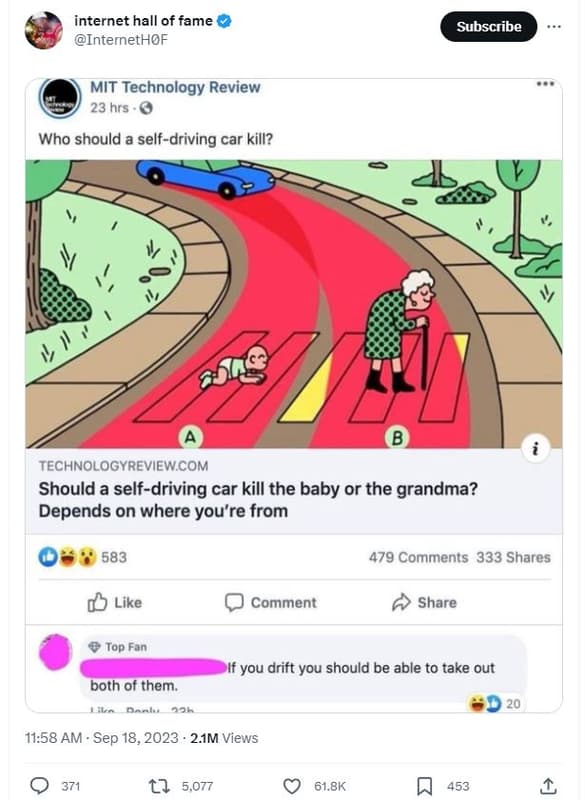Click the blue verified badge by internet hall of fame
This screenshot has width=585, height=800.
pos(224,21)
